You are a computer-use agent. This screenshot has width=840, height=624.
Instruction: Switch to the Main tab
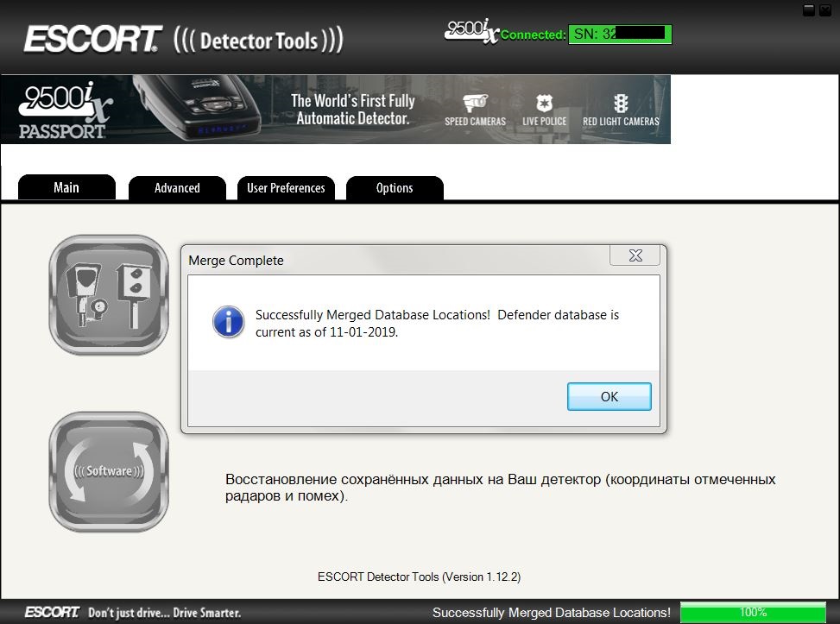66,187
